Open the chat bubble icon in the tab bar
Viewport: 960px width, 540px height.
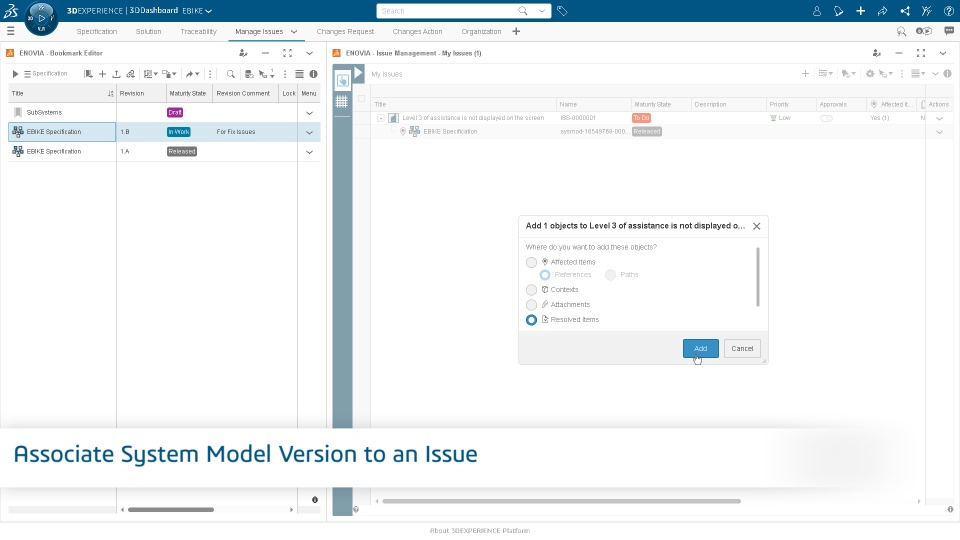pos(949,31)
